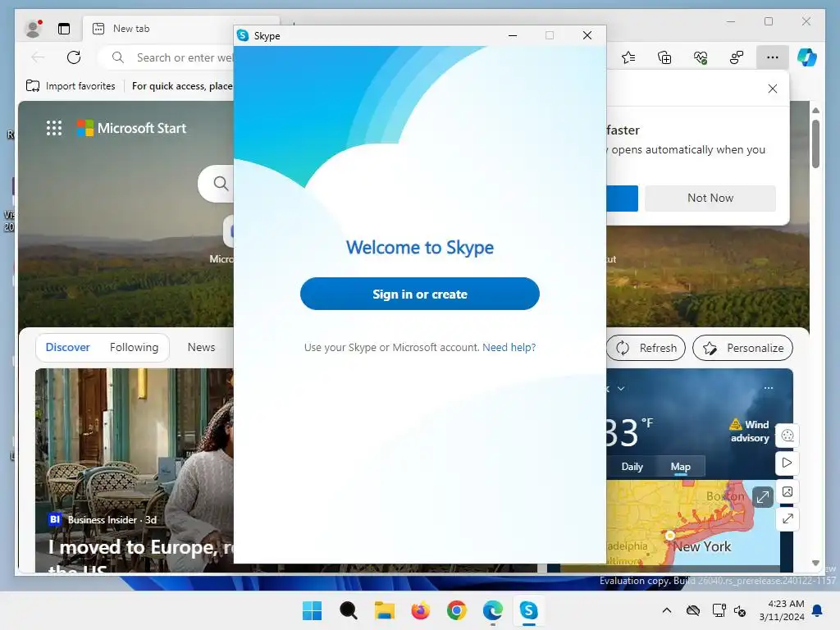The height and width of the screenshot is (630, 840).
Task: Click the muted volume tray icon
Action: [741, 610]
